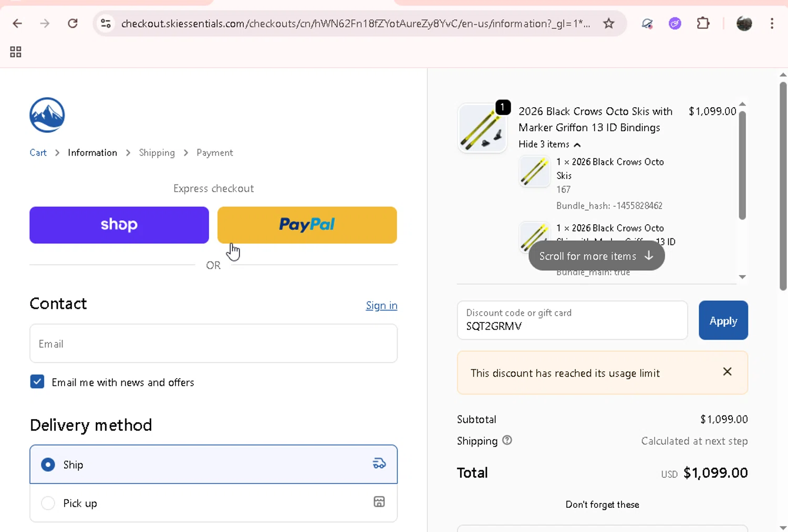Click the cart list scroll down arrow
Screen dimensions: 788x532
click(x=742, y=277)
